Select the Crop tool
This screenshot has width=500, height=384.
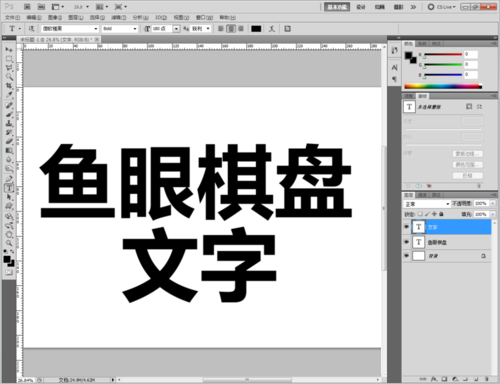coord(9,86)
